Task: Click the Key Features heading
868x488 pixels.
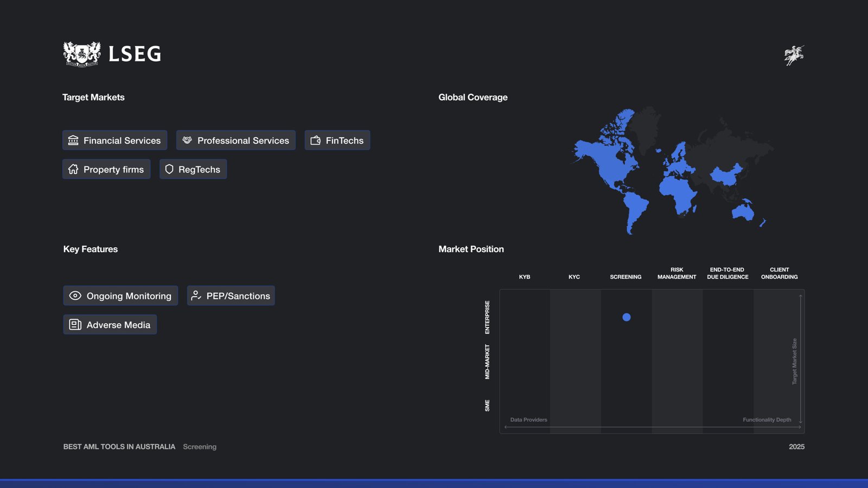Action: click(x=91, y=249)
